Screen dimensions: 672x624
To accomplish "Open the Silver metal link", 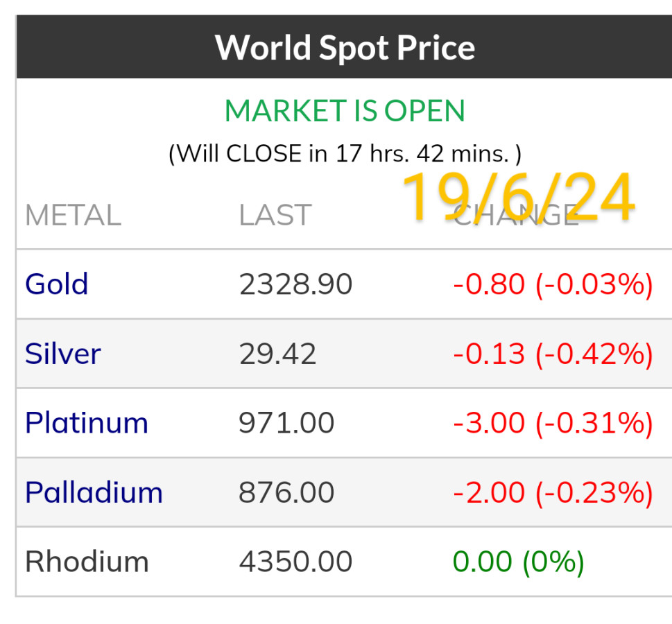I will click(62, 354).
